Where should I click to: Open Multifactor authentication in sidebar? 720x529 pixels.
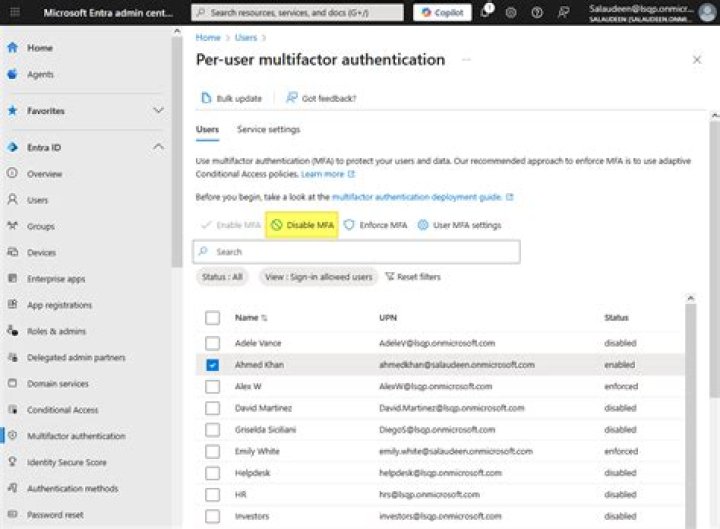click(x=76, y=436)
